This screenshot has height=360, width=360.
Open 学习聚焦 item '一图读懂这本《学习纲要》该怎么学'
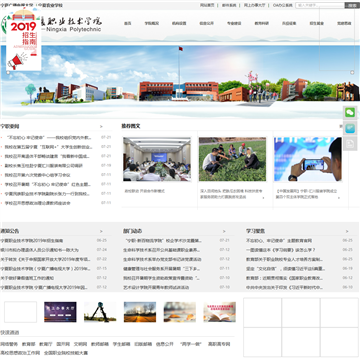point(281,250)
